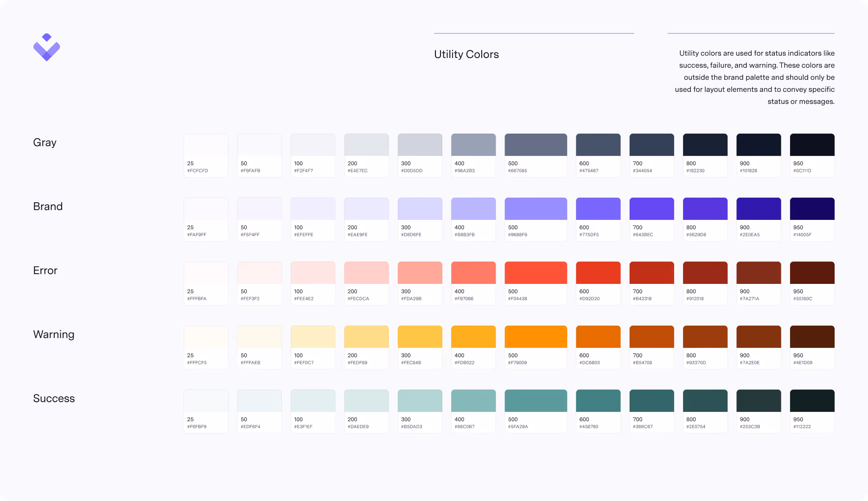The height and width of the screenshot is (501, 868).
Task: Pick the Success 400 swatch #88C0B7
Action: pos(473,411)
